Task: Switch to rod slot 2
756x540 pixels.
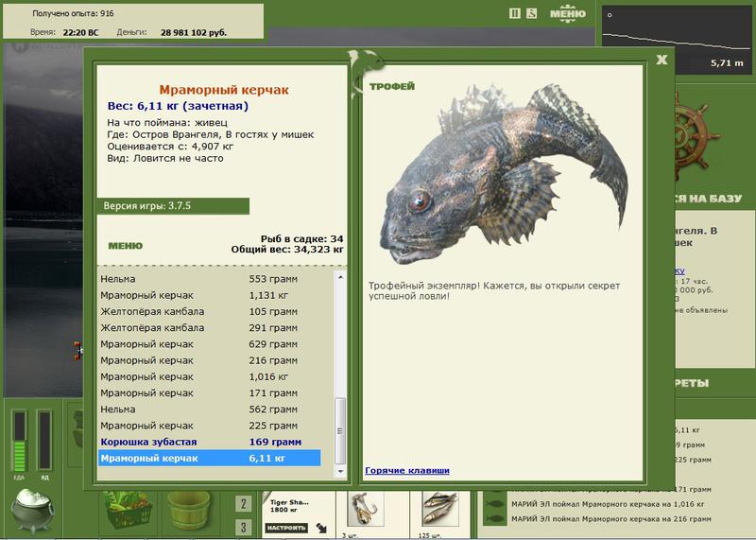Action: pos(243,504)
